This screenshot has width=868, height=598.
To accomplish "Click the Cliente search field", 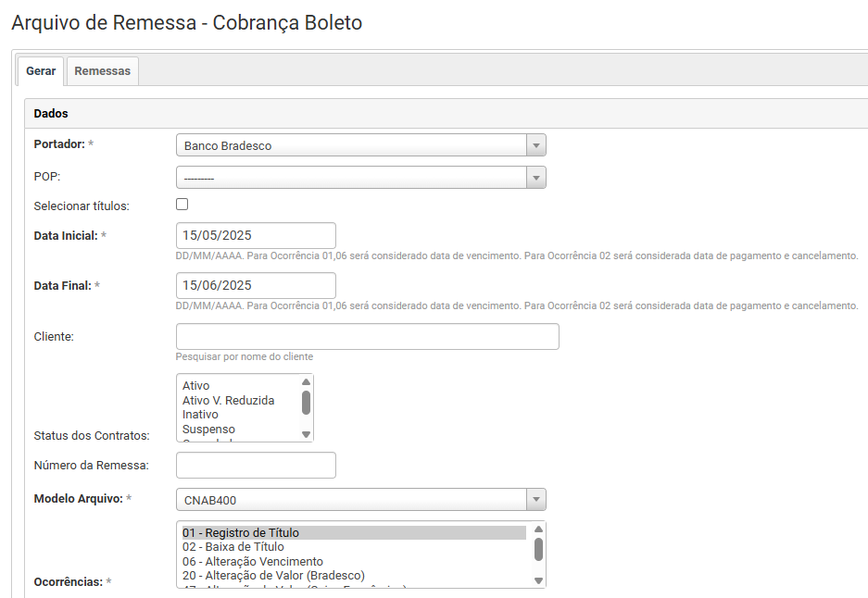I will click(366, 336).
